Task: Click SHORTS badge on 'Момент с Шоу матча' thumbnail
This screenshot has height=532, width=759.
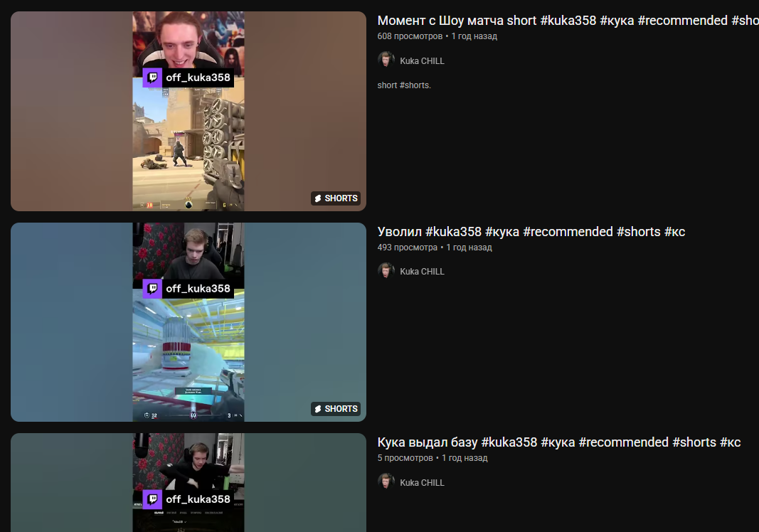Action: [x=336, y=198]
